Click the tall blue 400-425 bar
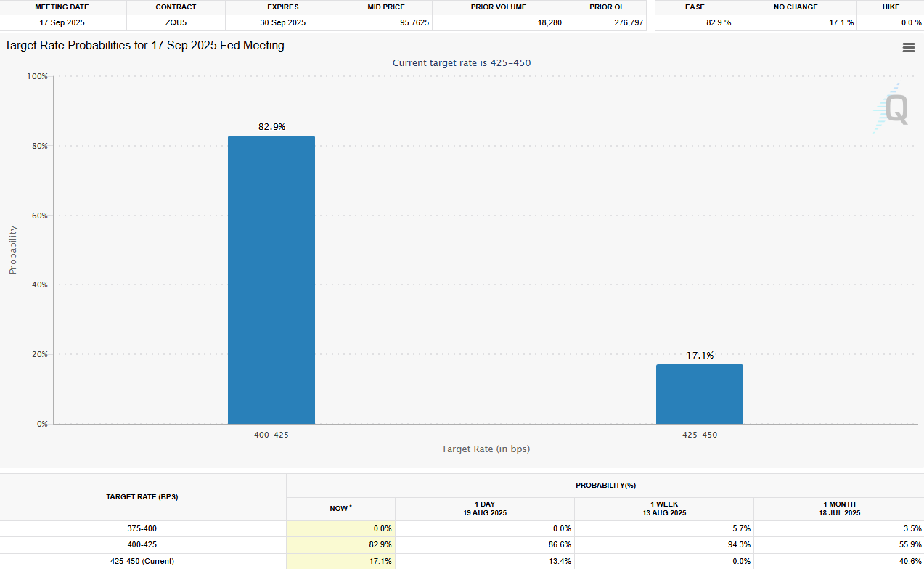The width and height of the screenshot is (924, 569). click(x=271, y=279)
